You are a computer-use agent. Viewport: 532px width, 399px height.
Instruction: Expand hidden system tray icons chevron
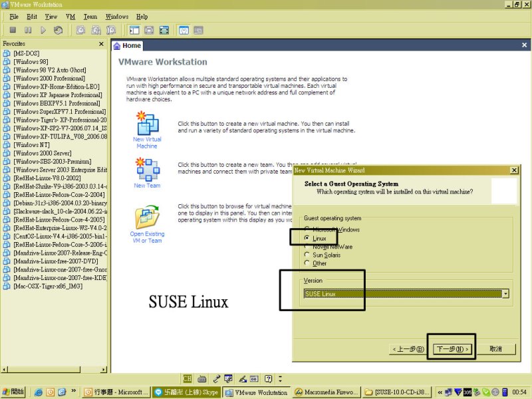(440, 392)
